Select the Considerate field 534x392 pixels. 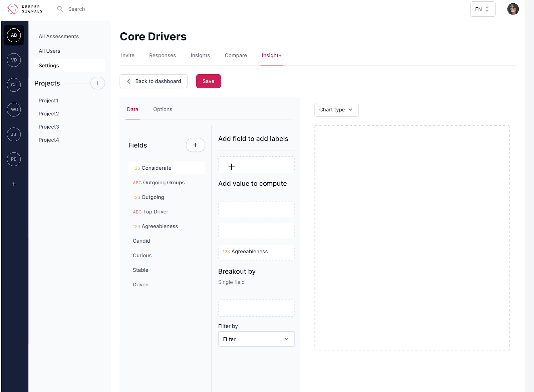click(167, 168)
